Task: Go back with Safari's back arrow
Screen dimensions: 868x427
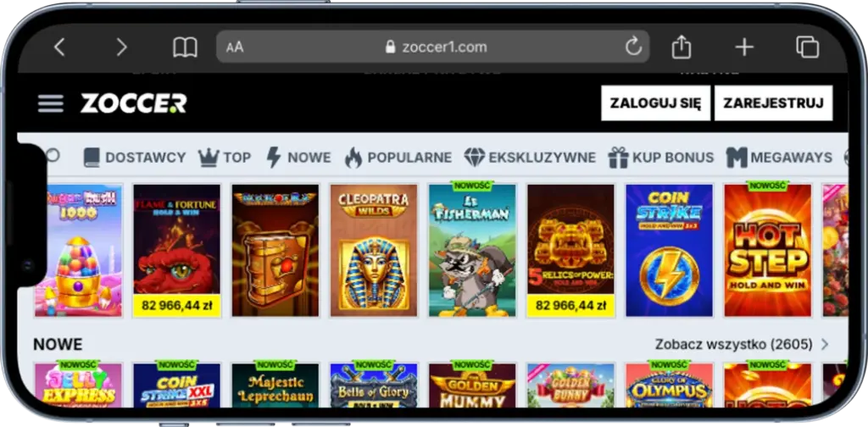Action: [x=59, y=47]
